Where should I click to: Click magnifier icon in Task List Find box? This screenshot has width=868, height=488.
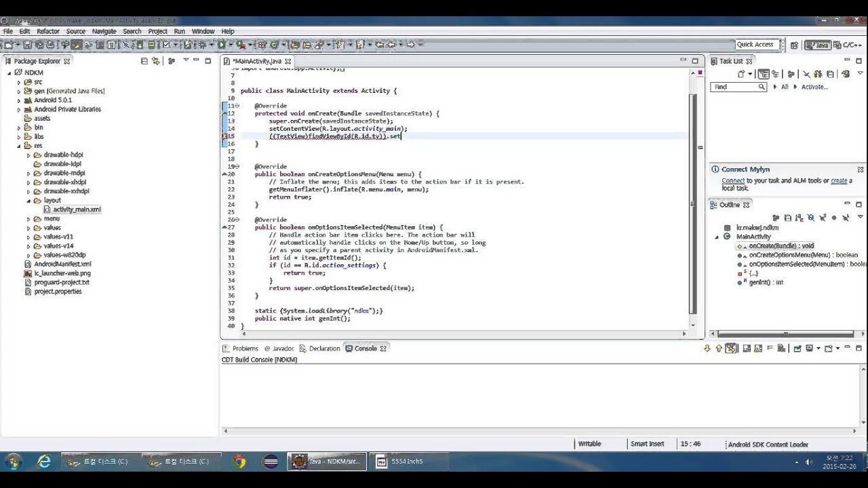coord(762,87)
